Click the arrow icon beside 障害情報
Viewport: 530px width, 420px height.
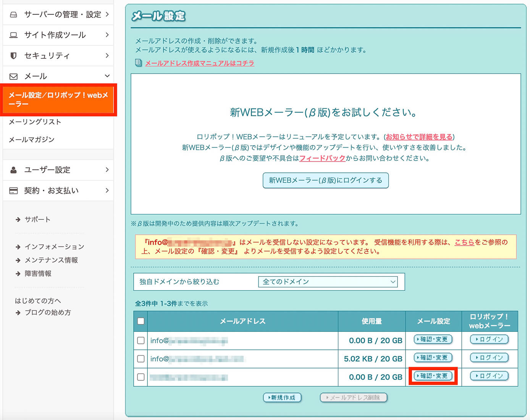coord(18,274)
